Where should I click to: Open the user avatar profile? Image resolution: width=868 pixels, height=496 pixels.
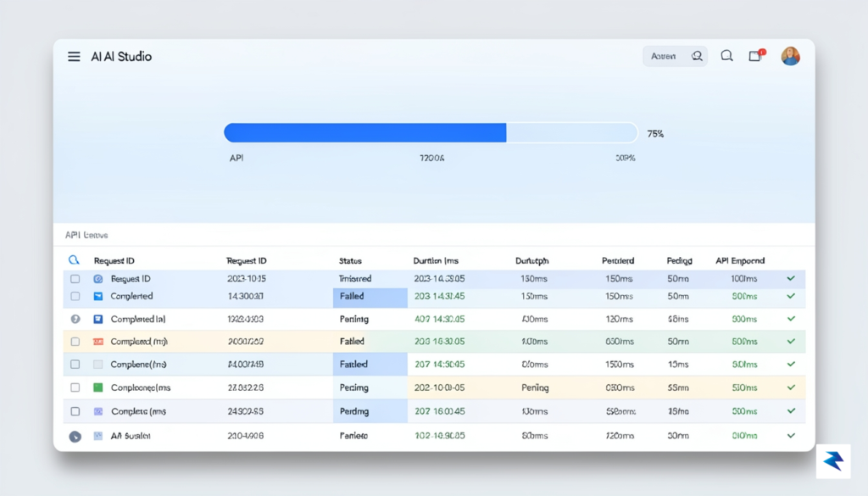(791, 56)
